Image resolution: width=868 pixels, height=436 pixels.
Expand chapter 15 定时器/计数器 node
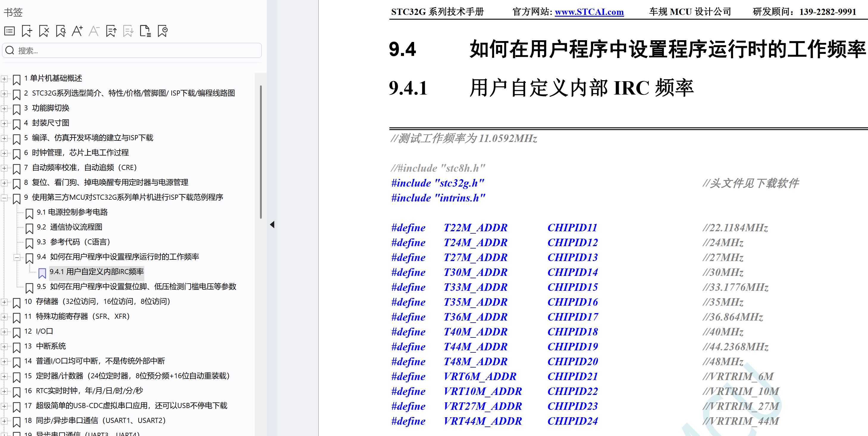(4, 376)
